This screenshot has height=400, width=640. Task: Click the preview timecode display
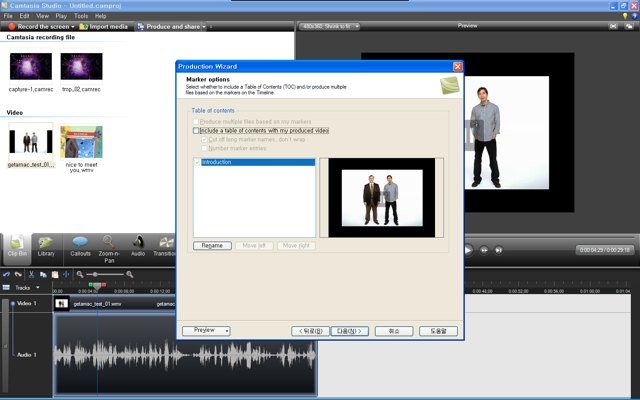604,250
